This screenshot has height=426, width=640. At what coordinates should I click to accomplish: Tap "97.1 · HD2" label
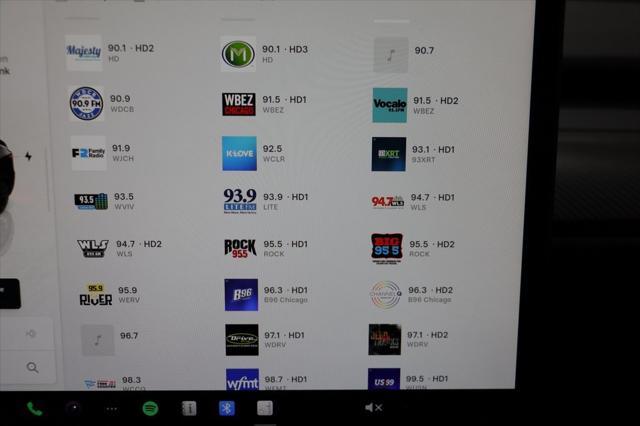pos(428,335)
